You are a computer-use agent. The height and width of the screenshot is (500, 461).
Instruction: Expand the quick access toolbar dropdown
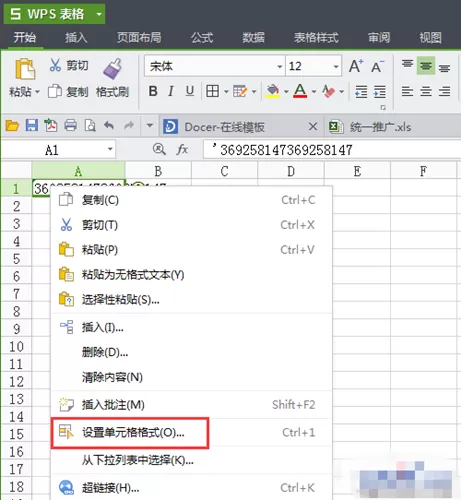tap(150, 126)
